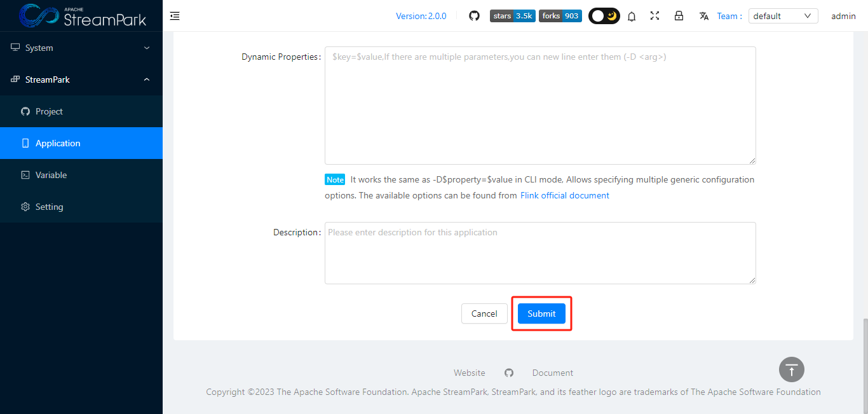868x414 pixels.
Task: Open the language translation icon
Action: 703,16
